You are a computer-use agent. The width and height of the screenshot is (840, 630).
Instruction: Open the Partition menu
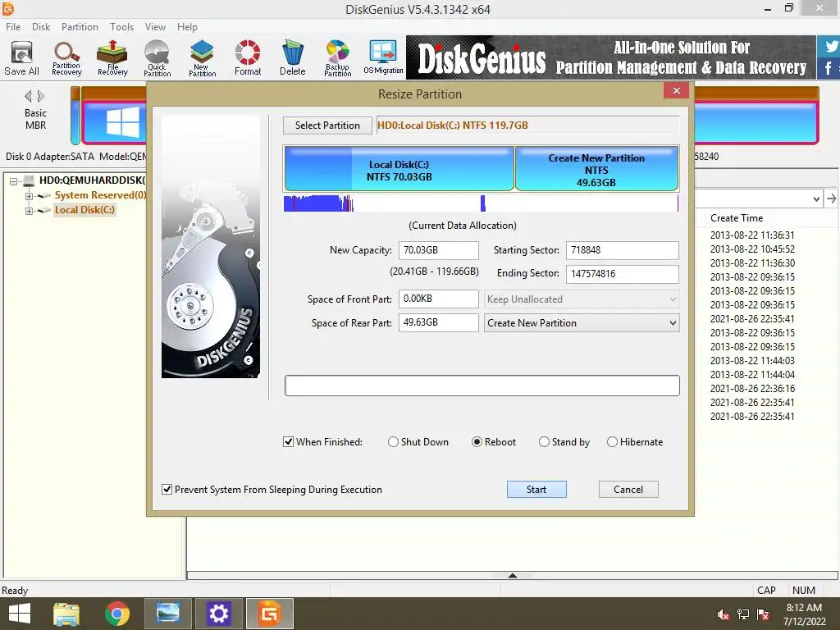coord(80,27)
